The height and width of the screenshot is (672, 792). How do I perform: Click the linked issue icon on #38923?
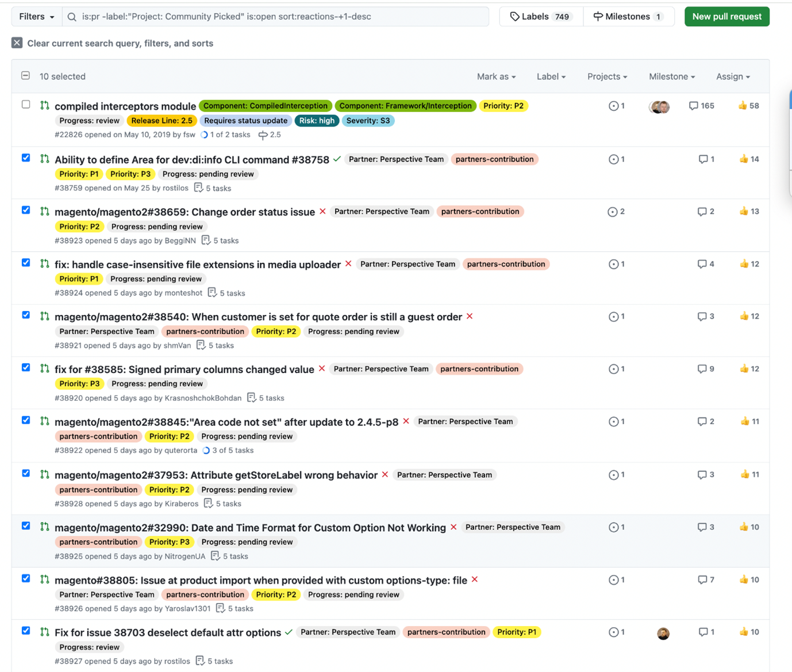(x=614, y=212)
